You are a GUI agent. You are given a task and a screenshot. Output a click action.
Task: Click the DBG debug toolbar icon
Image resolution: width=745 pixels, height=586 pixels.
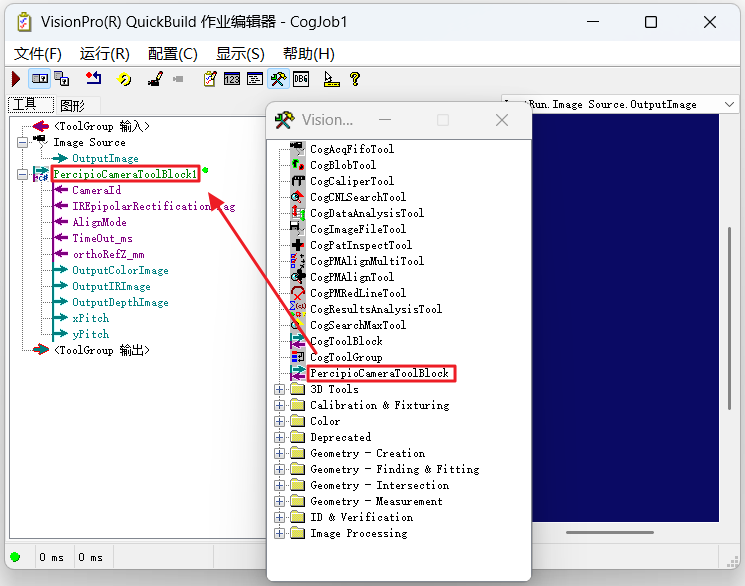301,79
